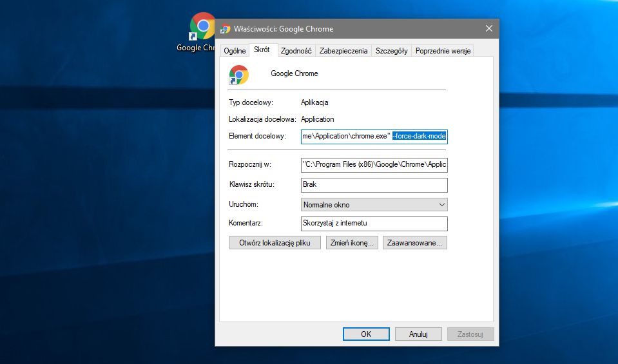
Task: Click the Rozpocznij w path field
Action: click(374, 165)
